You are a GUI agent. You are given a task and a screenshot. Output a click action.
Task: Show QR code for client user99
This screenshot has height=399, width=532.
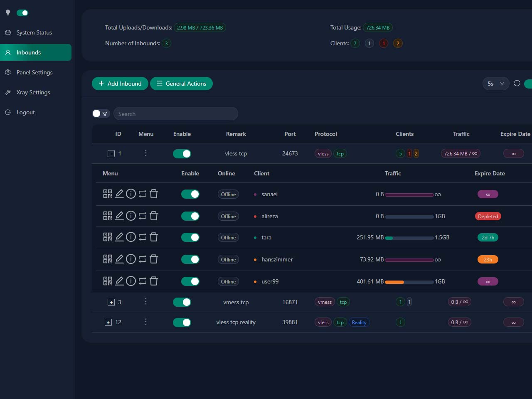pos(108,281)
